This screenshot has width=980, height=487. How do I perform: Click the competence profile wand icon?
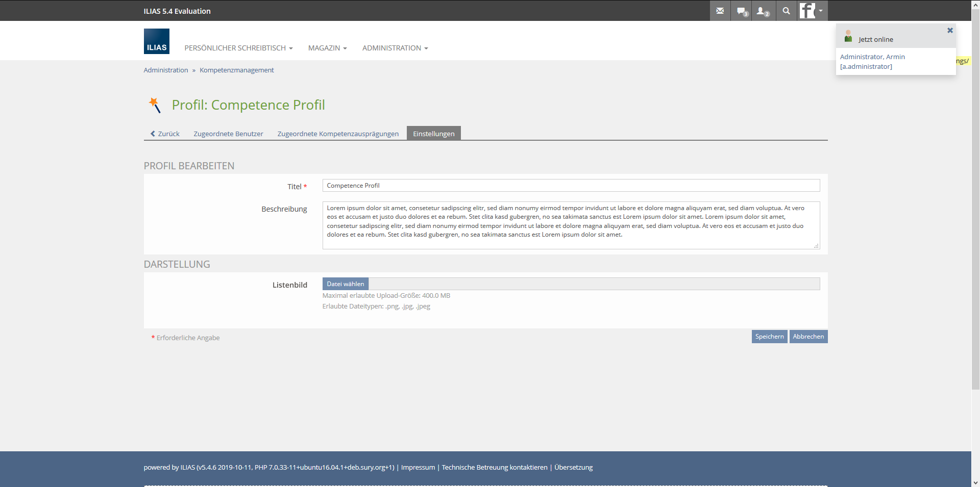point(155,105)
